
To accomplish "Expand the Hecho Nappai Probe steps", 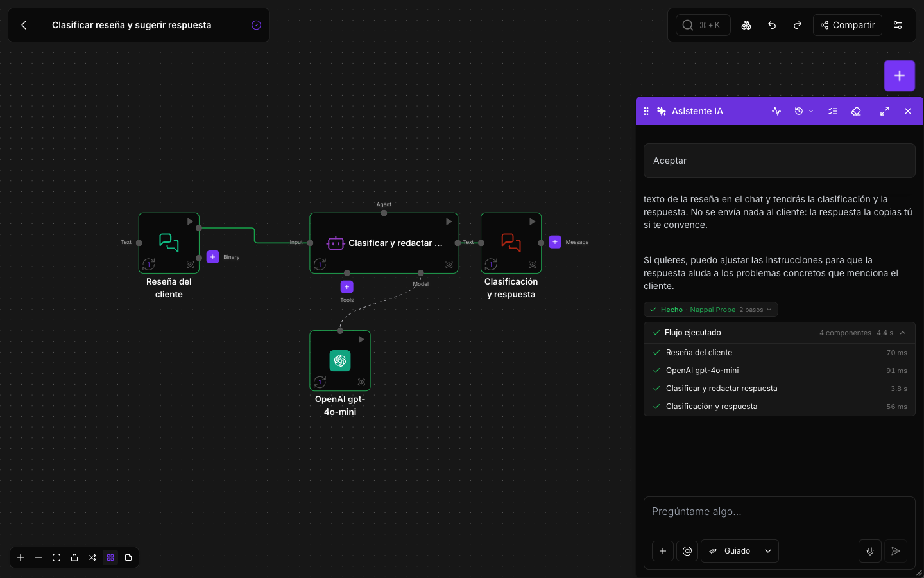I will 711,310.
